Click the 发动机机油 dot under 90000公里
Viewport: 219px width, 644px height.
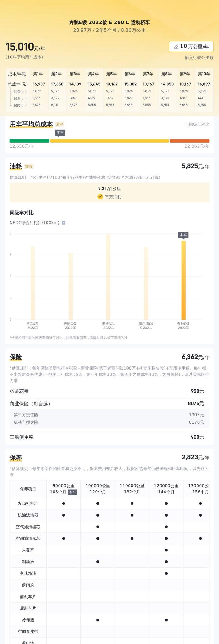[64, 504]
